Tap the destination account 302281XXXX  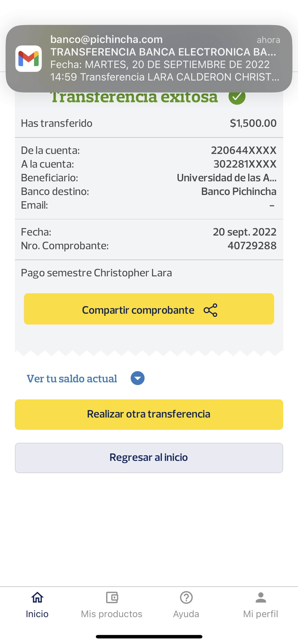(x=245, y=164)
